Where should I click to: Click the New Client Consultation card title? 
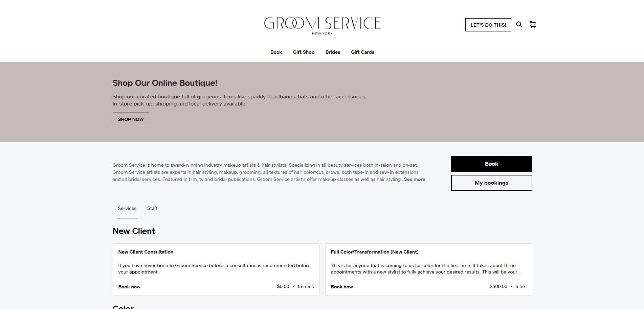point(146,252)
